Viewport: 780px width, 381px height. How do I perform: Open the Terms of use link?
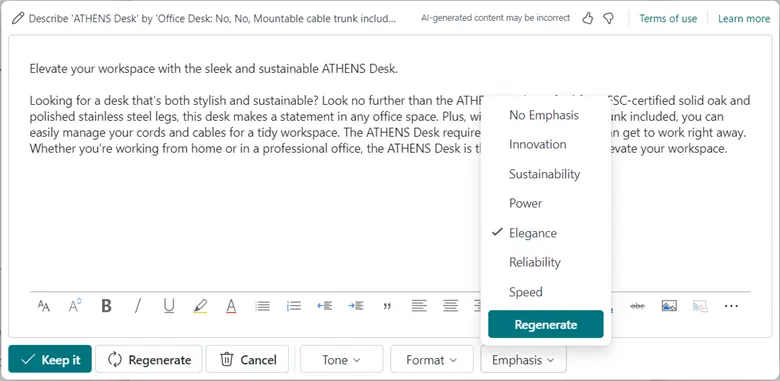668,18
